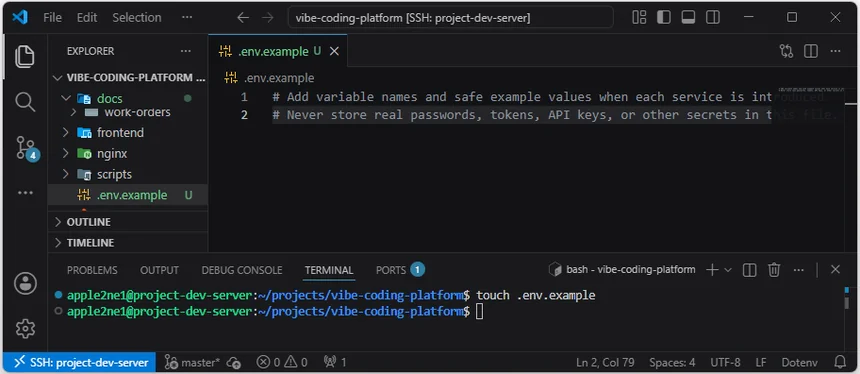
Task: Open the Accounts menu icon
Action: pos(25,283)
